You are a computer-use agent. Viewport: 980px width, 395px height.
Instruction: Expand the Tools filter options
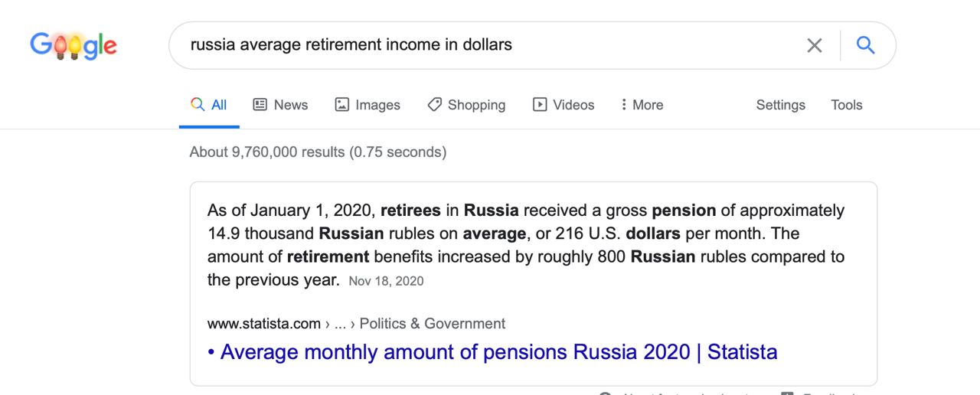coord(846,105)
